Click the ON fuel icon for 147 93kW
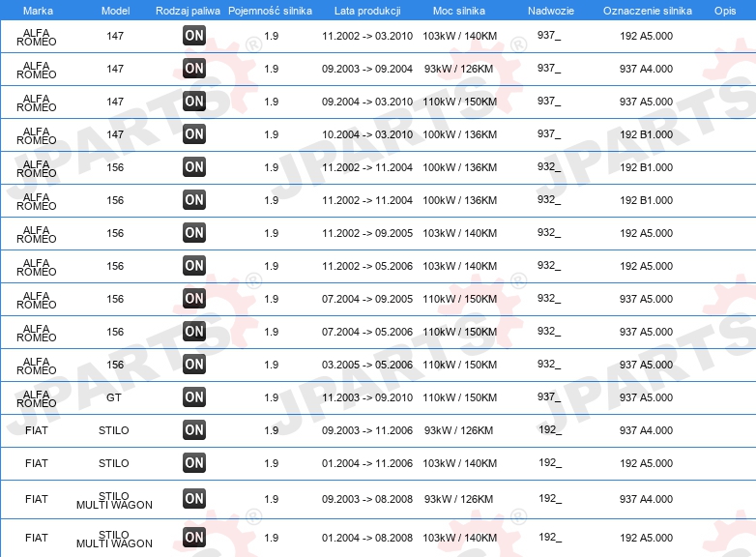The width and height of the screenshot is (756, 557). [x=194, y=69]
